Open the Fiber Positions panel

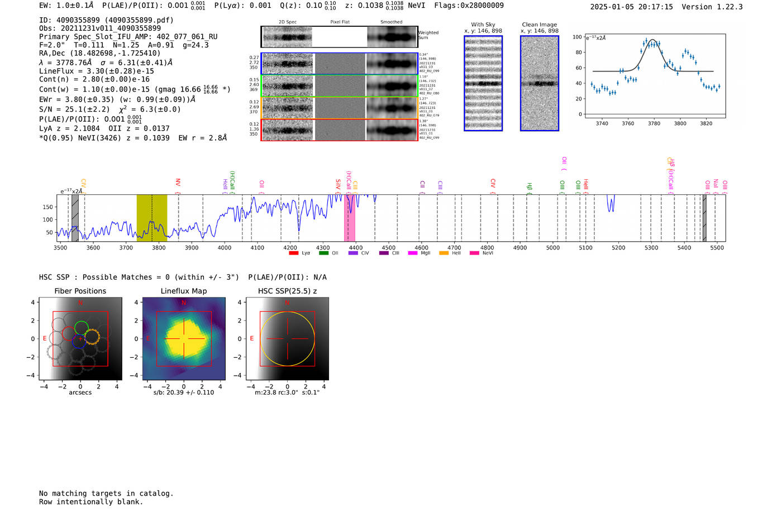tap(80, 339)
